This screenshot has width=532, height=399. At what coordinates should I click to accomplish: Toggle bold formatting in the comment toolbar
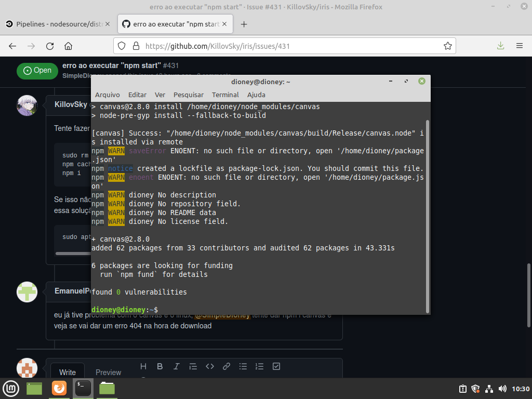pos(159,366)
